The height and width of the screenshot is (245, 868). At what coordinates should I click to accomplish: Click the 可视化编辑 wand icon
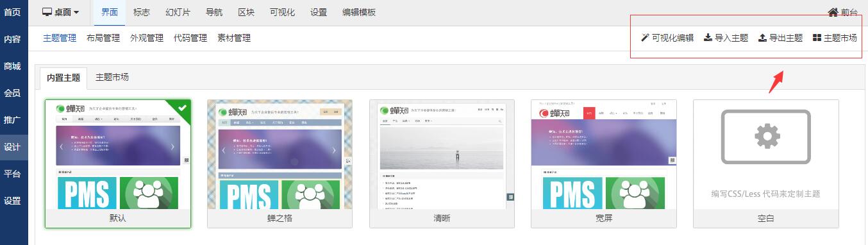point(645,38)
